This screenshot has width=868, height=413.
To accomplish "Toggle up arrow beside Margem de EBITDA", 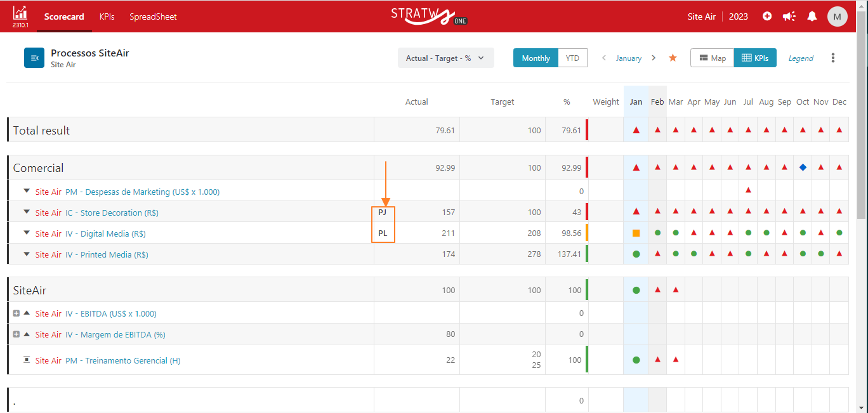I will pos(27,334).
